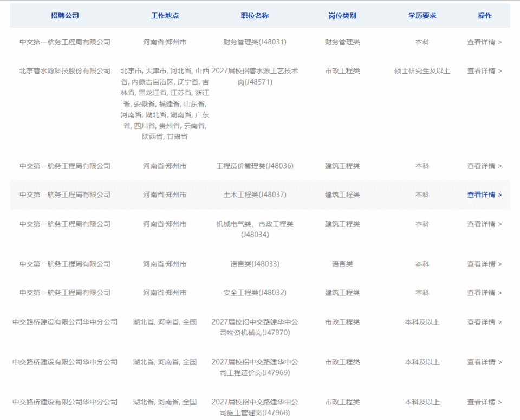The width and height of the screenshot is (520, 420).
Task: View details of 安全工程类(J48032)
Action: (484, 293)
